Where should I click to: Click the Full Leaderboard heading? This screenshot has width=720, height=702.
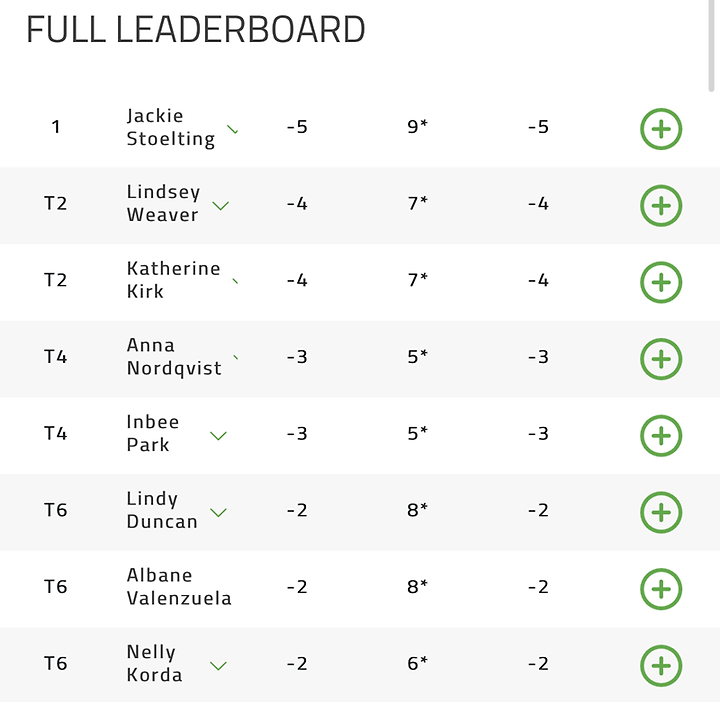point(196,29)
